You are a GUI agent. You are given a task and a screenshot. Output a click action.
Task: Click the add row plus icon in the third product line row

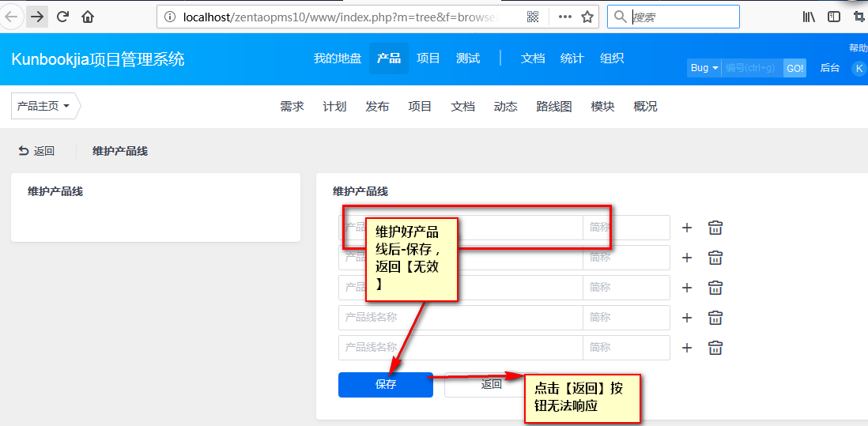pos(687,288)
